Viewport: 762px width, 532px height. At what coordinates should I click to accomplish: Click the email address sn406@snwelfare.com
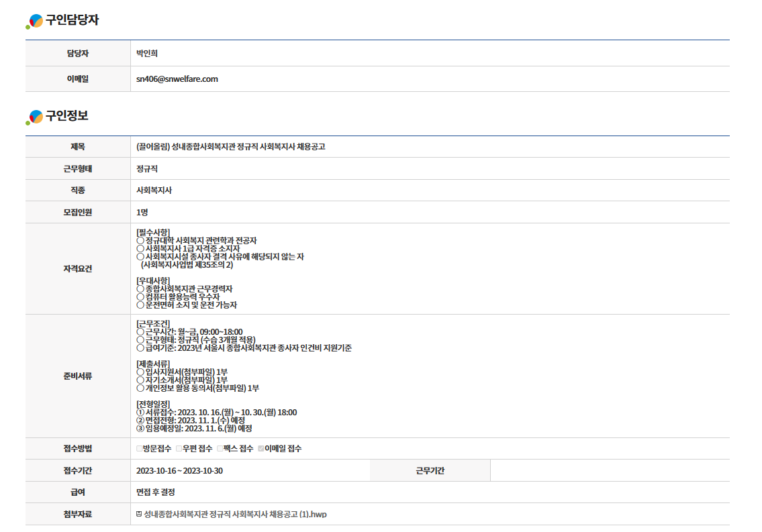tap(177, 79)
